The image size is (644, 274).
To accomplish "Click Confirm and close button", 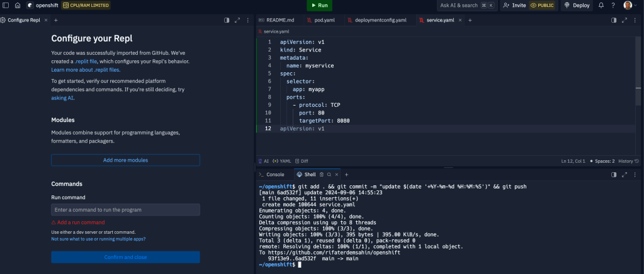I will point(125,257).
